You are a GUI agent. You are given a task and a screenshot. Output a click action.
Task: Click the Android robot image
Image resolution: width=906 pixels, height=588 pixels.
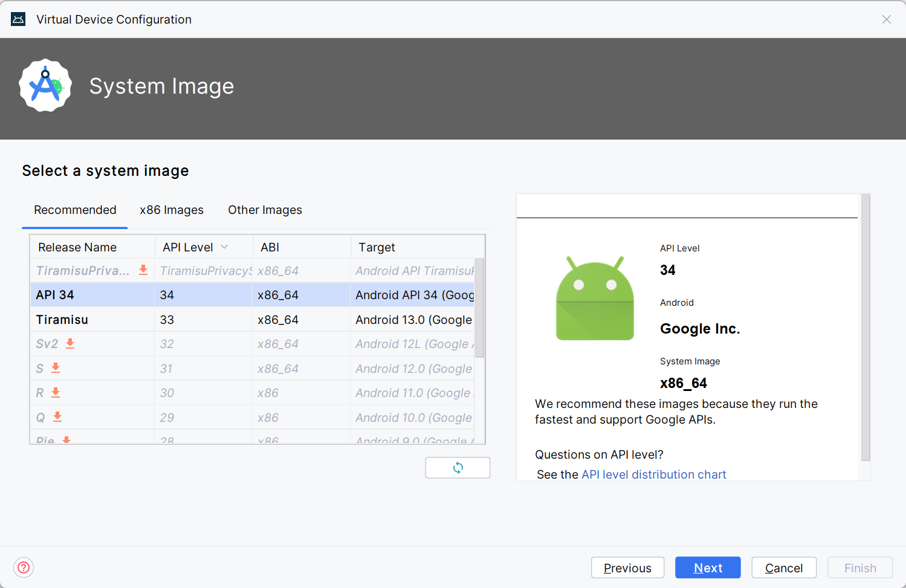pyautogui.click(x=595, y=299)
